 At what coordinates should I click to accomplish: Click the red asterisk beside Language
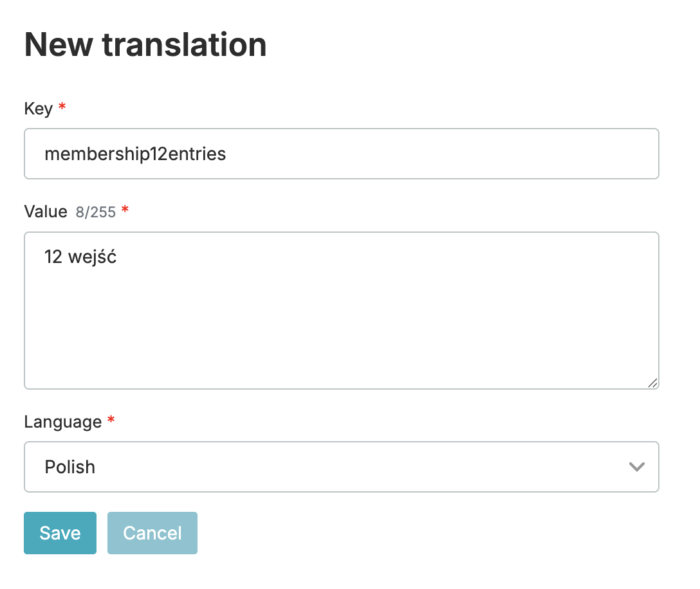[x=111, y=421]
